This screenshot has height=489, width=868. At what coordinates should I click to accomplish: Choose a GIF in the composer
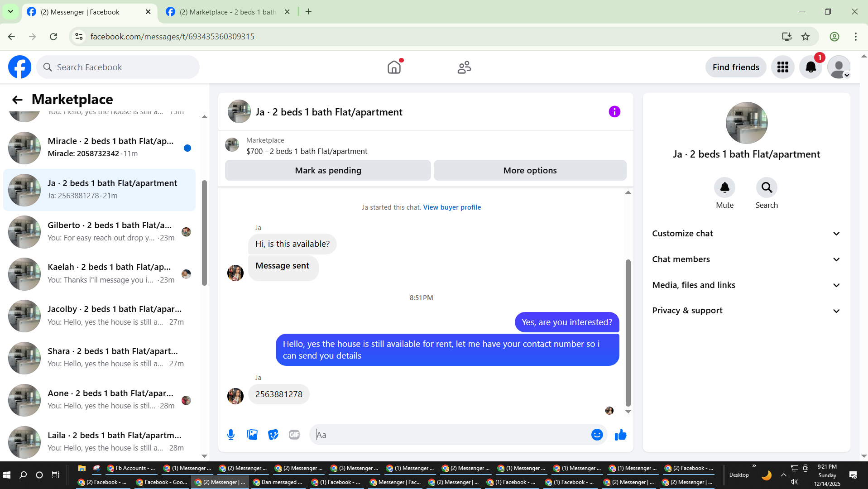click(294, 435)
